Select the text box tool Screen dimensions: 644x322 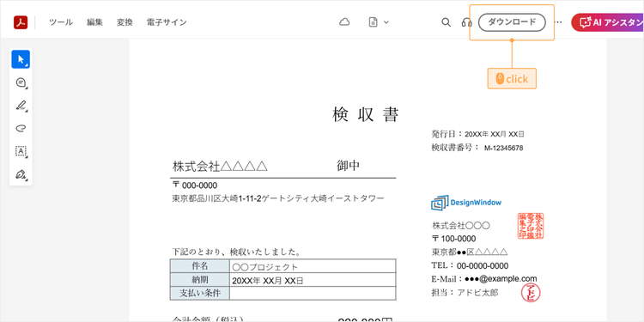[21, 151]
